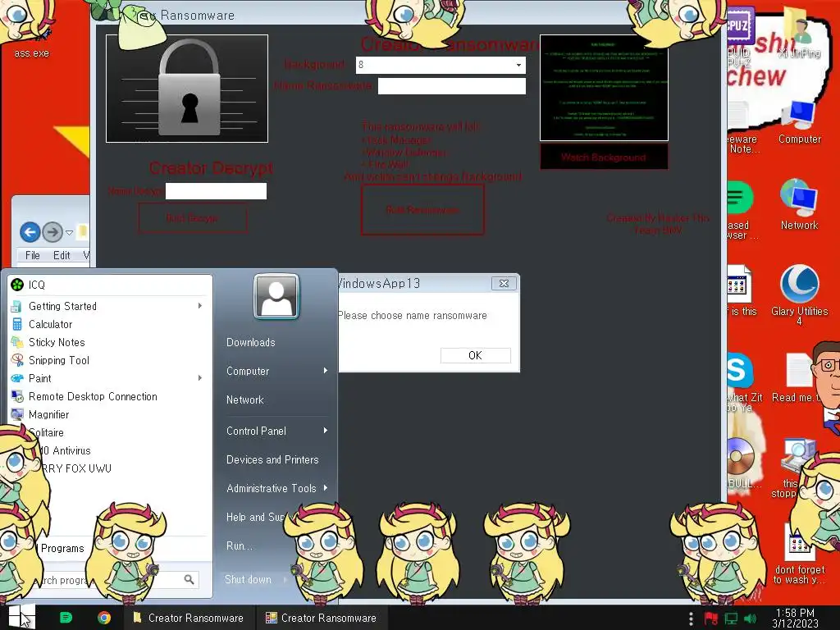Click the Start menu search box
Viewport: 840px width, 630px height.
pos(112,580)
